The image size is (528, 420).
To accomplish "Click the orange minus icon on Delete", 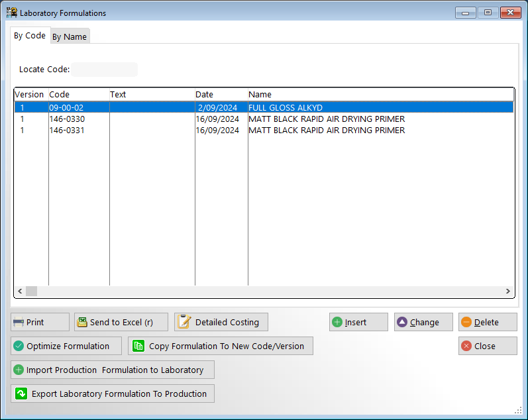I will point(466,323).
